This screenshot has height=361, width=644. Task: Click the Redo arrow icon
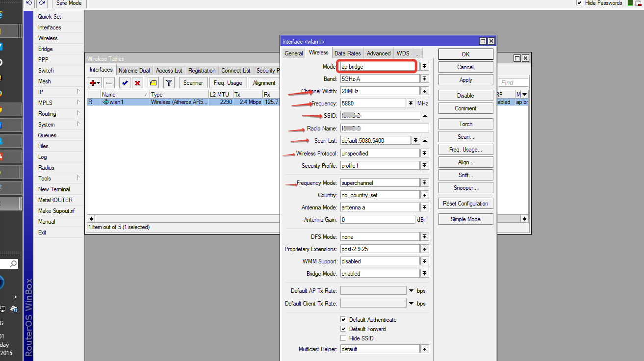click(x=42, y=3)
